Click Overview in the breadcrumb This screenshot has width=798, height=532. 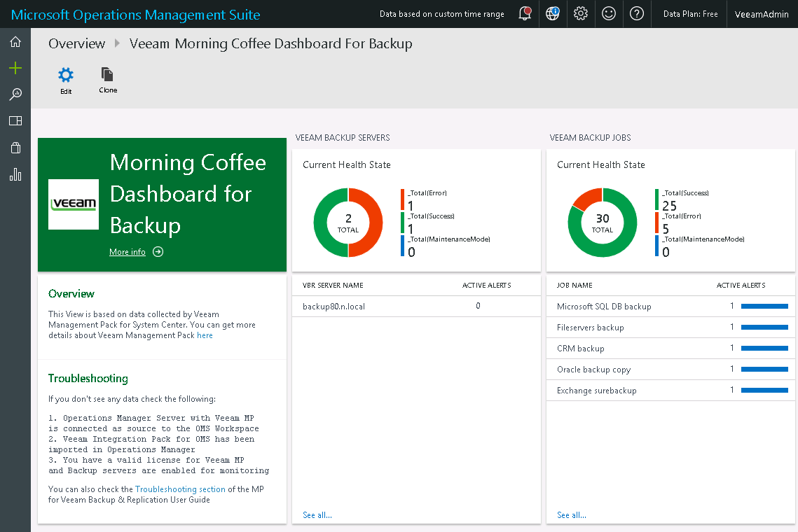pos(77,43)
